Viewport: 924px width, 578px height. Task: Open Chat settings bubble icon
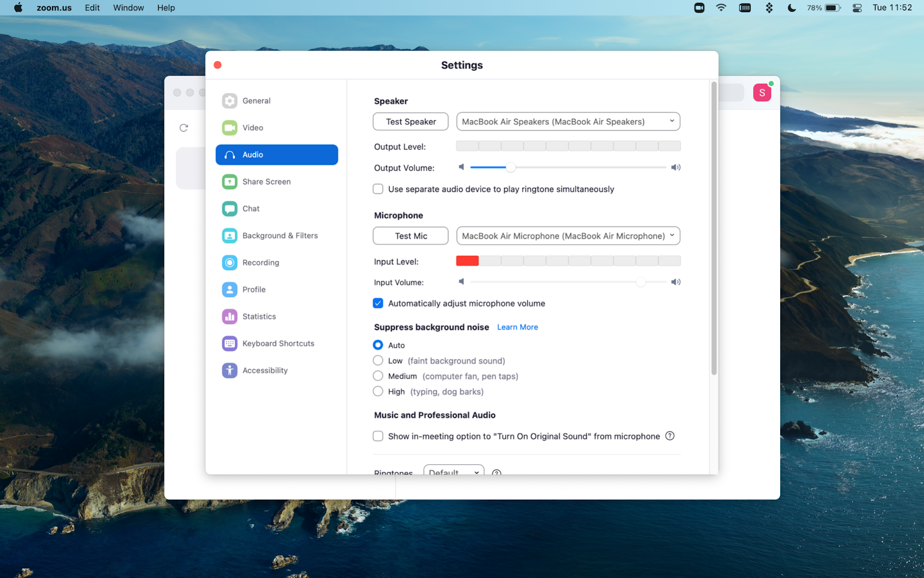[x=229, y=209]
